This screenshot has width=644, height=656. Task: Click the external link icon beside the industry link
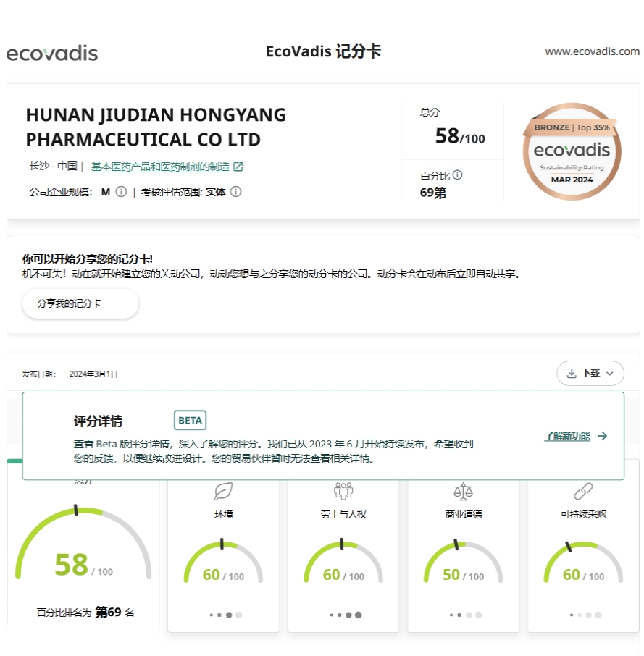click(x=238, y=167)
